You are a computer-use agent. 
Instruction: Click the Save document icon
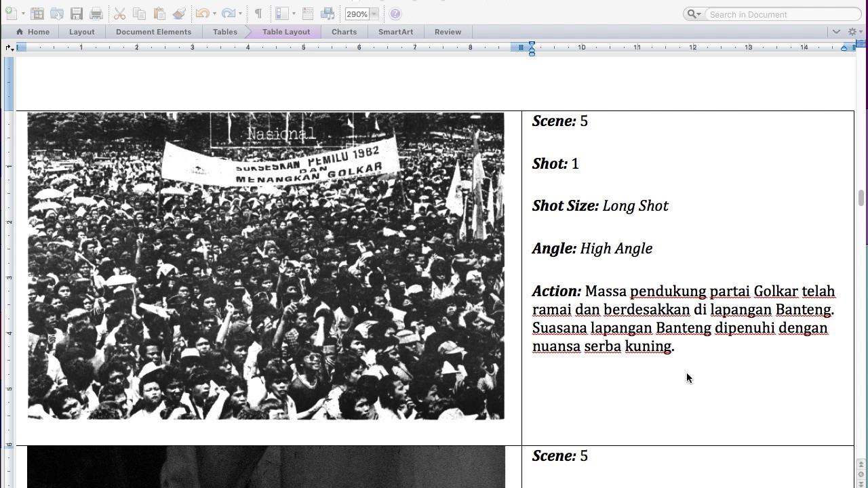pos(76,14)
